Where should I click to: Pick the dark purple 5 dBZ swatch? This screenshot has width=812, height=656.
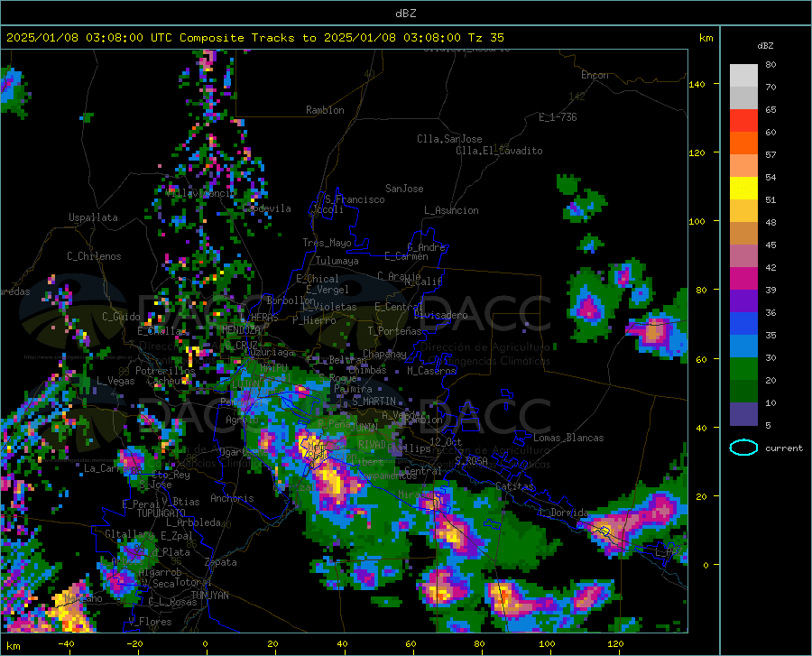pos(743,413)
